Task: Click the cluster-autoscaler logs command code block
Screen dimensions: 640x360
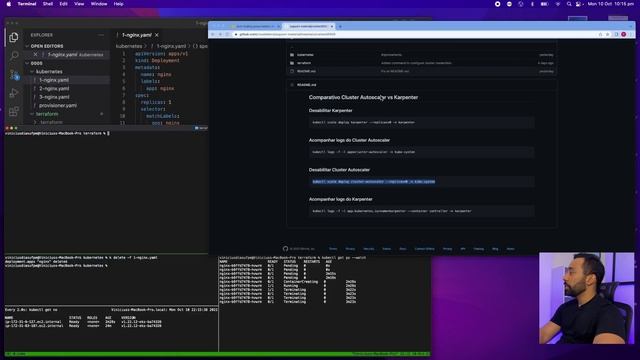Action: click(421, 152)
